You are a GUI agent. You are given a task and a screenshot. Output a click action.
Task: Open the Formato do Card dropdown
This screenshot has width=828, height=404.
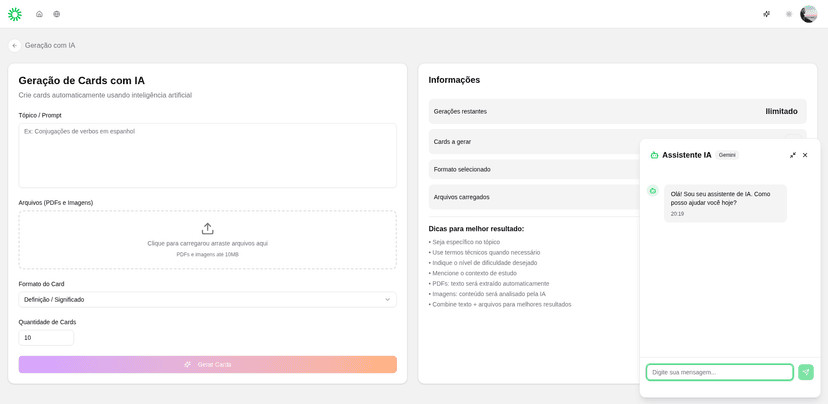pyautogui.click(x=207, y=299)
